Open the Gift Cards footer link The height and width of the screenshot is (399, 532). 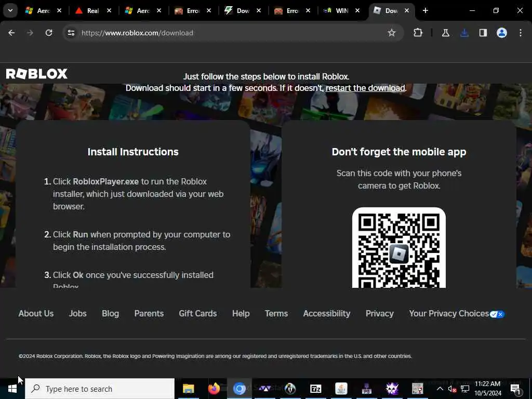(x=198, y=313)
